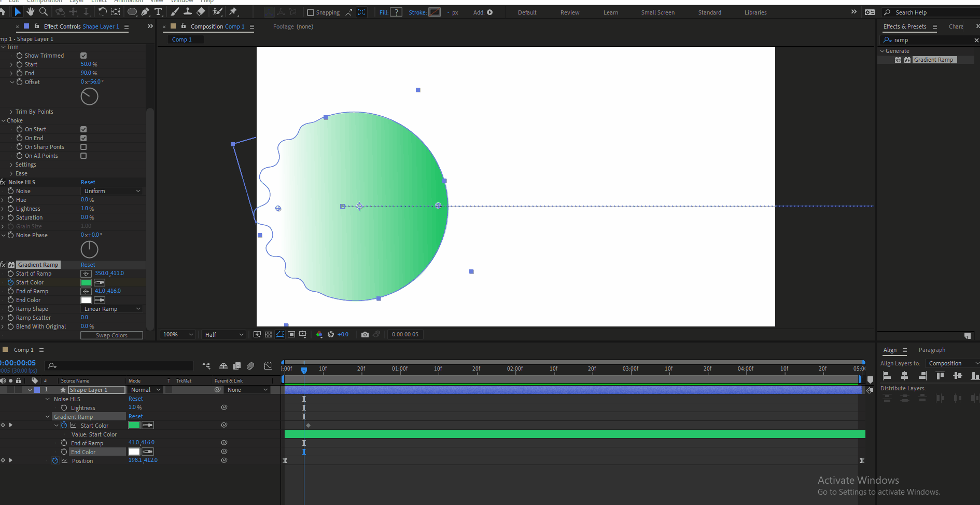Take a snapshot of the composition
The height and width of the screenshot is (505, 980).
tap(365, 334)
